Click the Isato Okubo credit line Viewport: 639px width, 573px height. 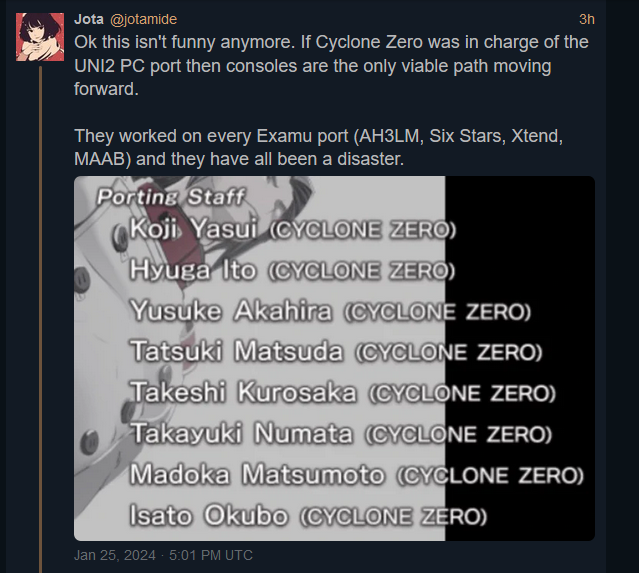308,516
